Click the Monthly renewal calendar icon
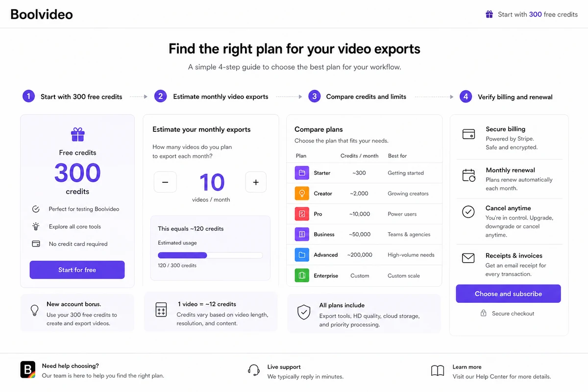Viewport: 588px width, 392px height. (x=468, y=175)
